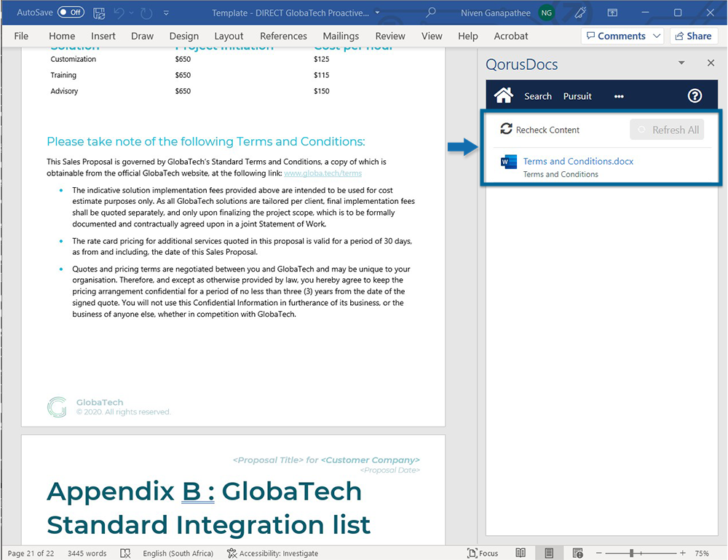
Task: Click the Terms and Conditions heading text
Action: 206,141
